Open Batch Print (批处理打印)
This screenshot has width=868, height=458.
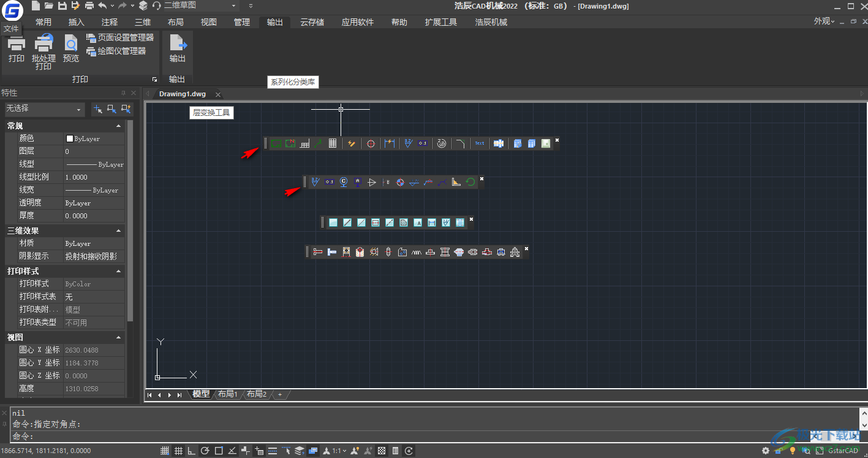43,52
